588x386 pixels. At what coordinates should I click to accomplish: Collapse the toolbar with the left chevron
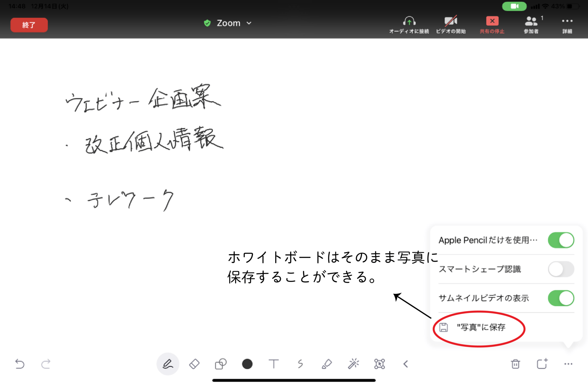pos(406,364)
